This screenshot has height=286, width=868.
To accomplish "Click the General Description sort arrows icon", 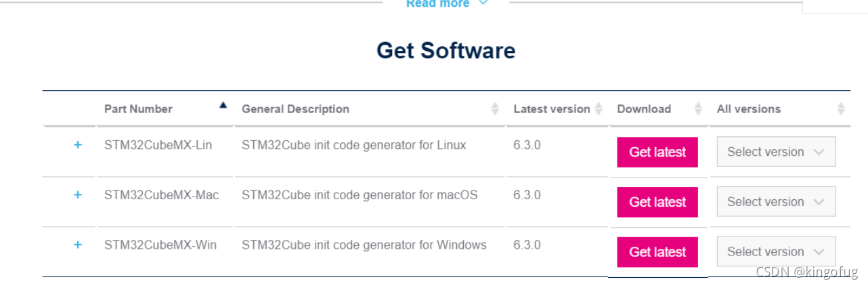I will click(x=495, y=108).
